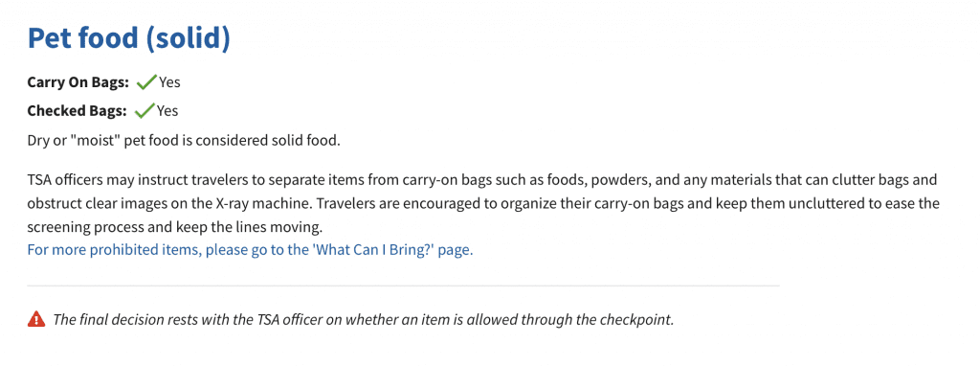
Task: Click the "Dry or moist pet food" sentence
Action: tap(184, 140)
